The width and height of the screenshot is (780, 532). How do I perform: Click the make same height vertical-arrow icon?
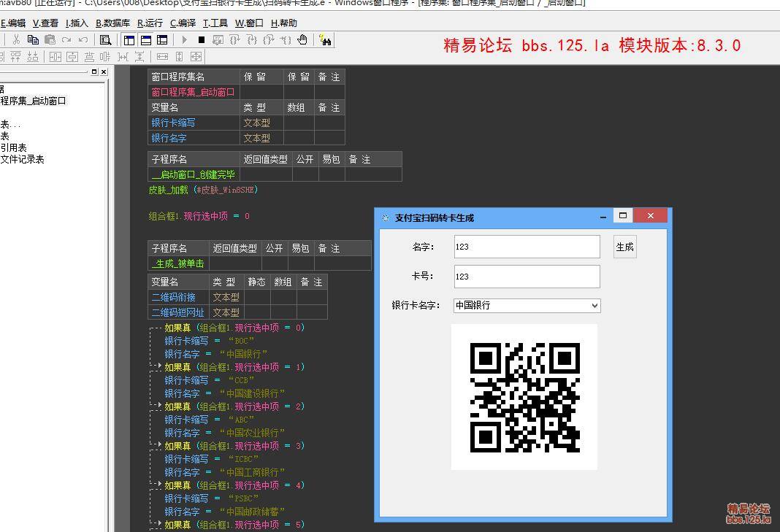coord(180,57)
